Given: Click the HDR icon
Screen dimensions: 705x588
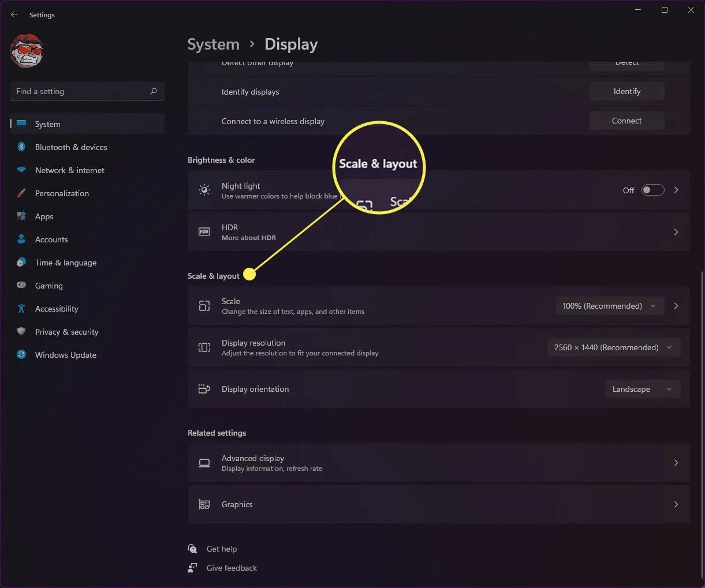Looking at the screenshot, I should point(204,231).
